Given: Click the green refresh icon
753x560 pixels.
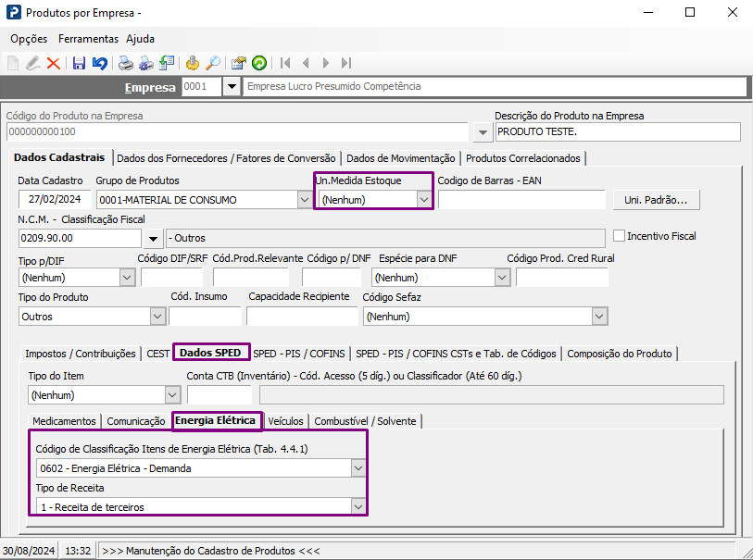Looking at the screenshot, I should [x=259, y=63].
